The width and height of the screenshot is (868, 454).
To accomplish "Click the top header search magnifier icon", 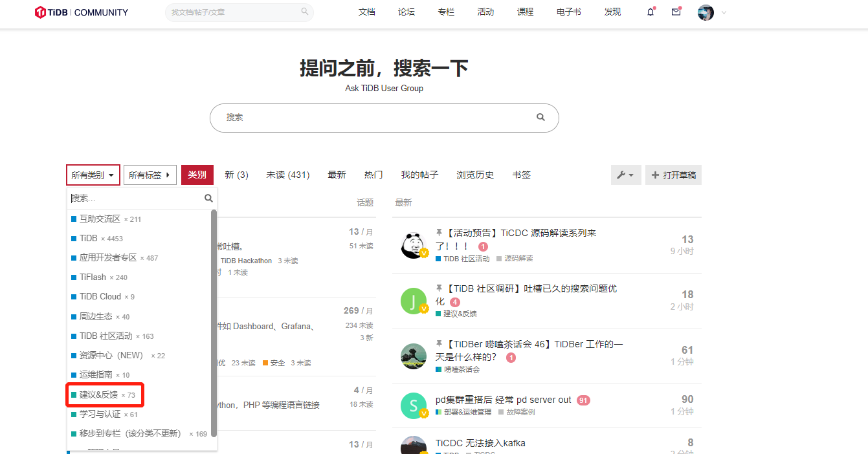I will pyautogui.click(x=305, y=12).
